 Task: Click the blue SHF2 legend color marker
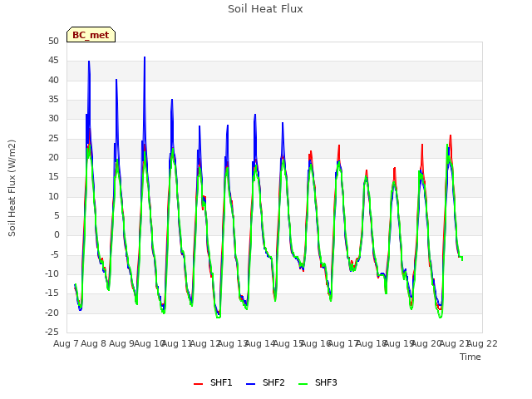[x=250, y=384]
